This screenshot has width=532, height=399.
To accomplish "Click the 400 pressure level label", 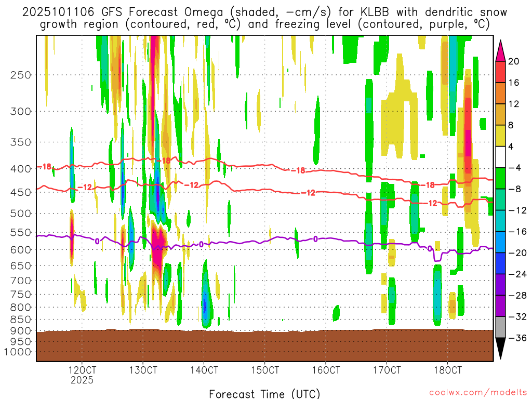I will pyautogui.click(x=21, y=169).
